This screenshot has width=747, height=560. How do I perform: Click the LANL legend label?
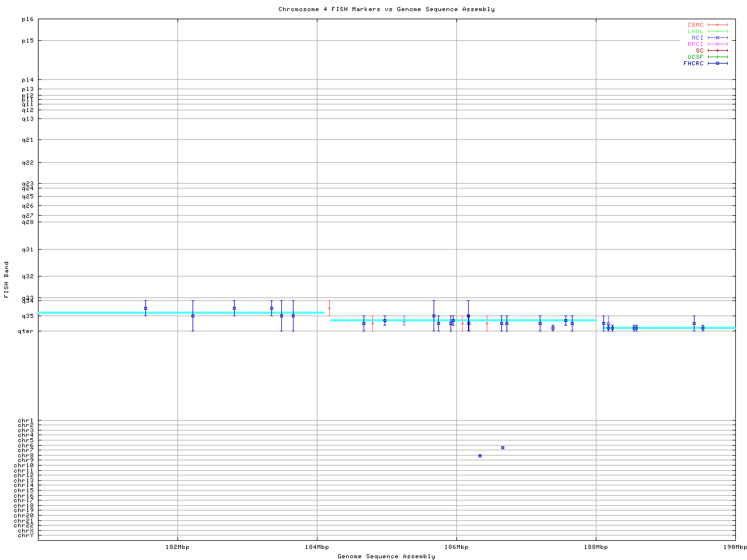click(695, 32)
